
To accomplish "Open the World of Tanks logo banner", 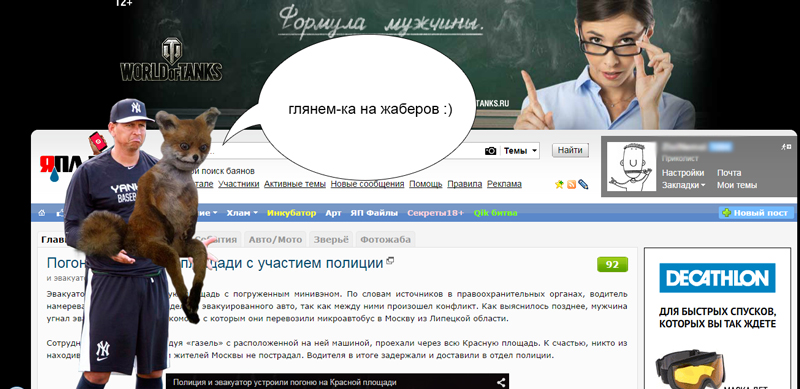I will coord(171,60).
